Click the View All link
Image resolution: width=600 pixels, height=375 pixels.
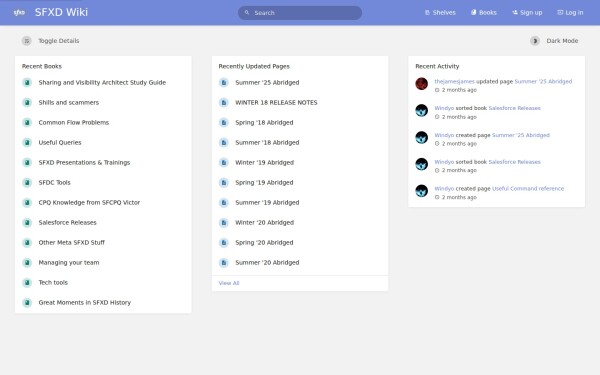pos(229,283)
